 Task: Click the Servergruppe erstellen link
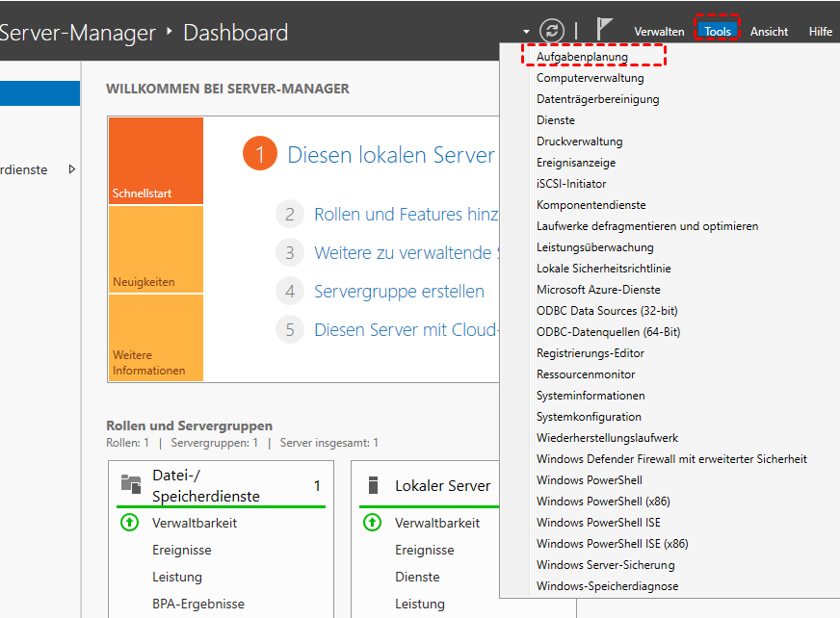pos(399,291)
